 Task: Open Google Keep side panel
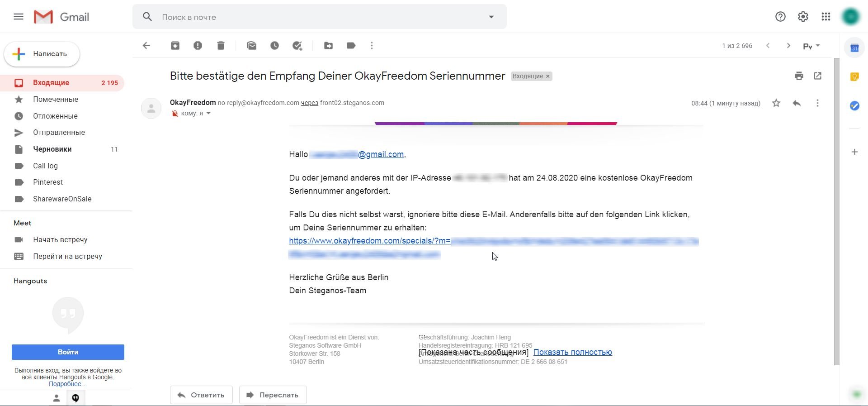point(854,76)
